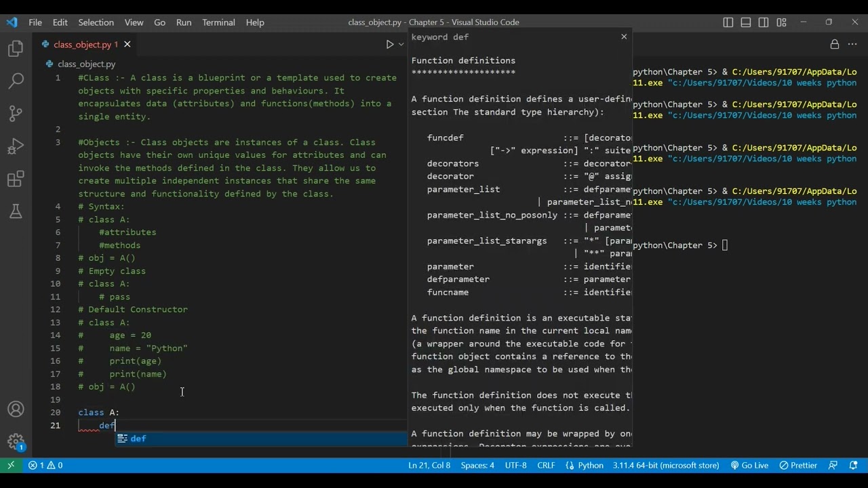This screenshot has height=488, width=868.
Task: Click inside the terminal prompt input
Action: point(725,245)
